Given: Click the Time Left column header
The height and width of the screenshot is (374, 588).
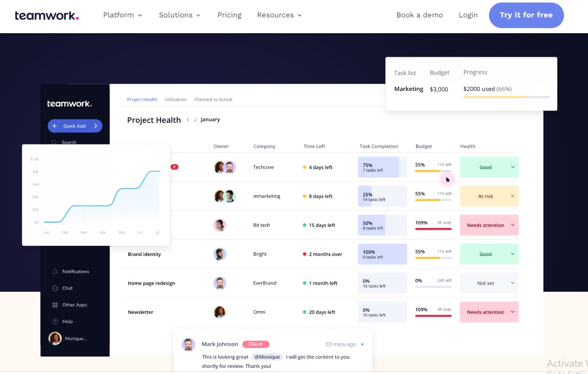Looking at the screenshot, I should pos(314,147).
